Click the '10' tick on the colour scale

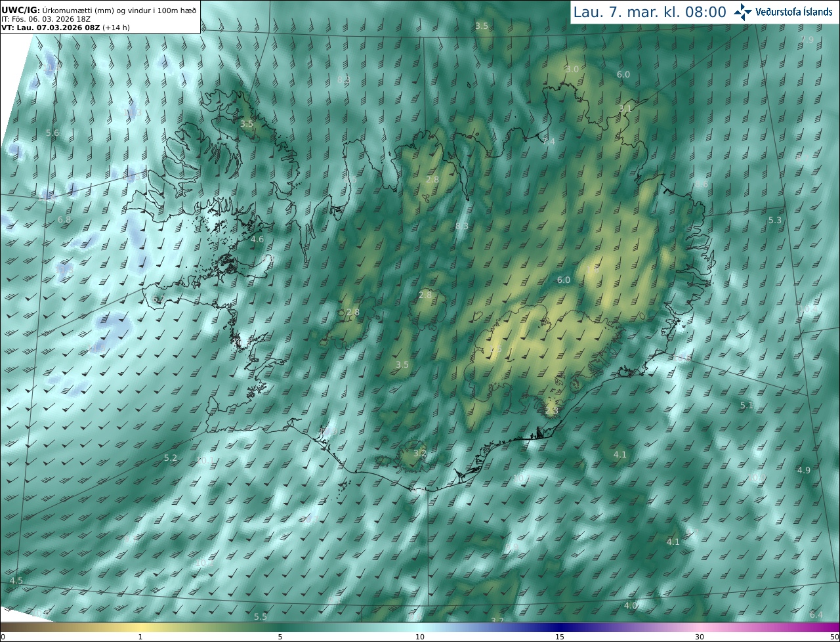[x=420, y=637]
